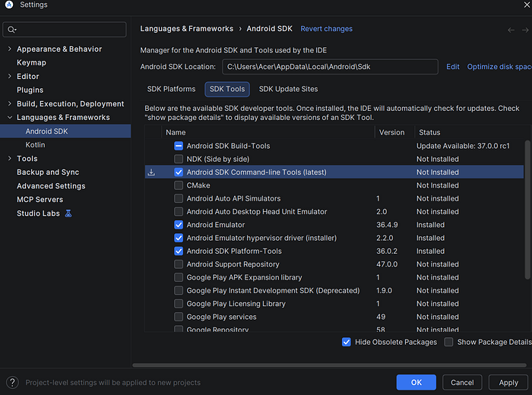Sort by the Status column header
Viewport: 532px width, 395px height.
(x=472, y=132)
